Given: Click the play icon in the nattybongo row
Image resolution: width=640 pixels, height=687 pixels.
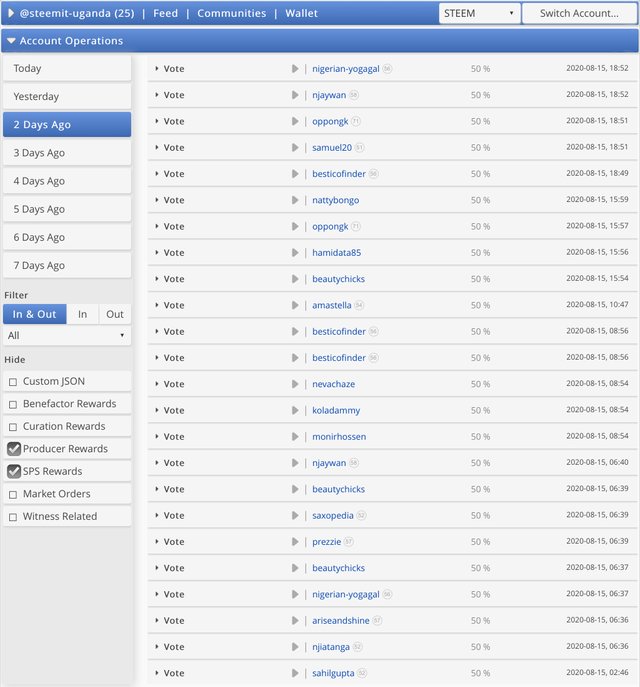Looking at the screenshot, I should [x=295, y=200].
